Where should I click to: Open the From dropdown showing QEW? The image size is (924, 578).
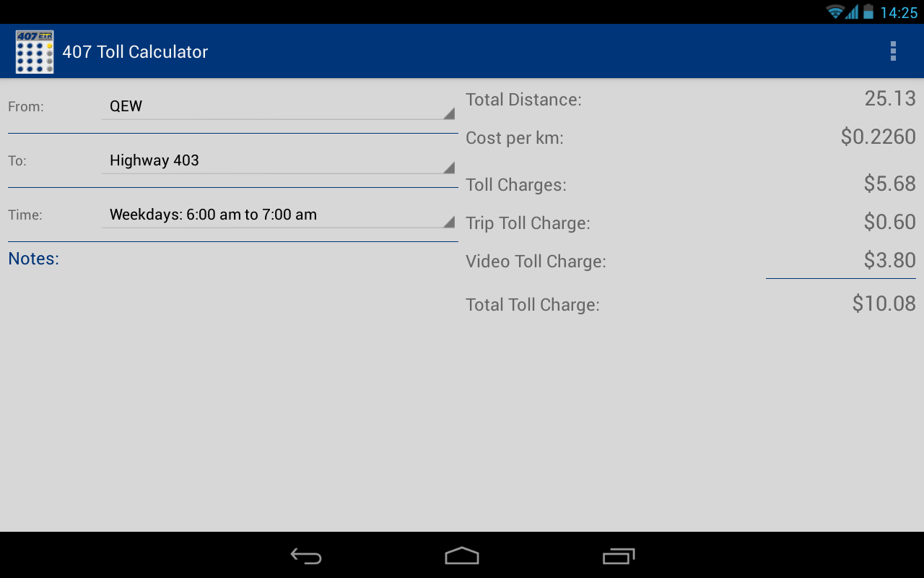279,106
